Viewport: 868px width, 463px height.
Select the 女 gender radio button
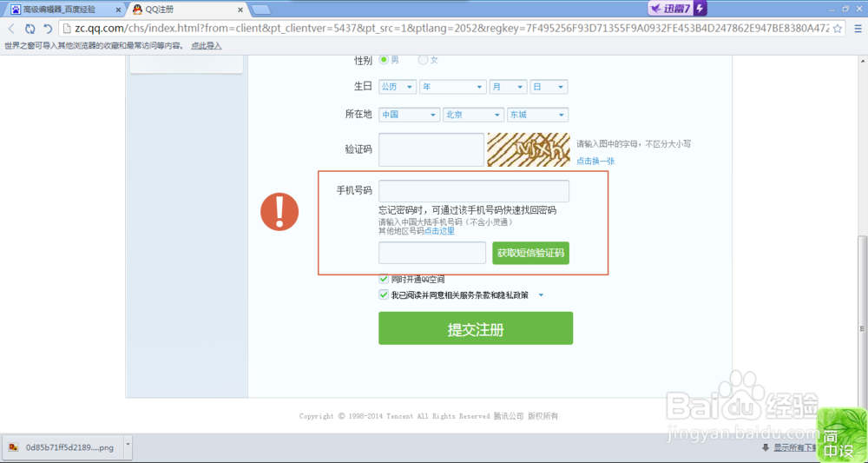pos(423,60)
